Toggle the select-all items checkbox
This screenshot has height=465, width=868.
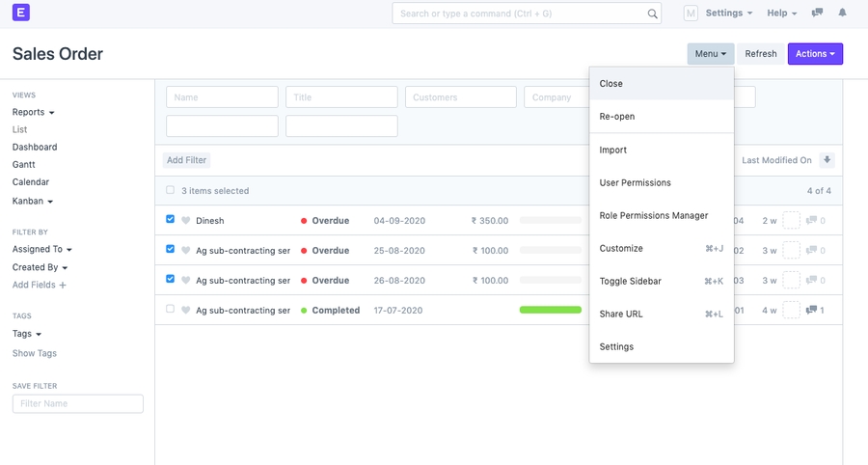click(171, 191)
